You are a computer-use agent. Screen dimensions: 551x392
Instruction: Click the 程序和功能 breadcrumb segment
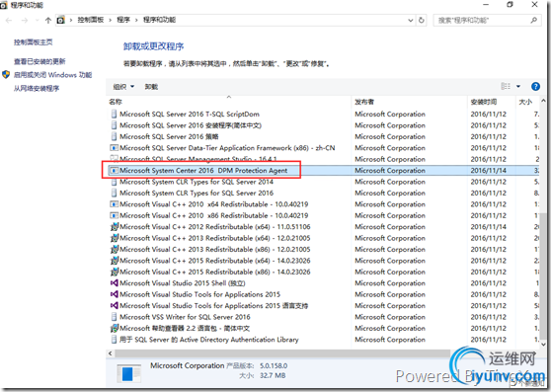coord(159,20)
